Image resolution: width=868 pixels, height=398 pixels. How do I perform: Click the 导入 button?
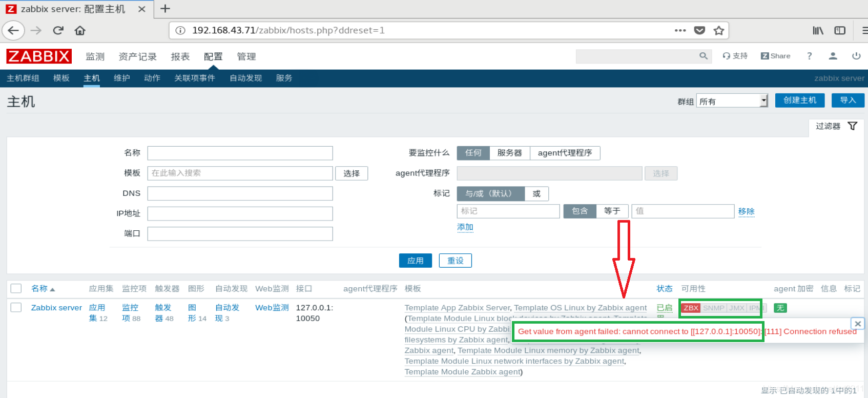848,101
